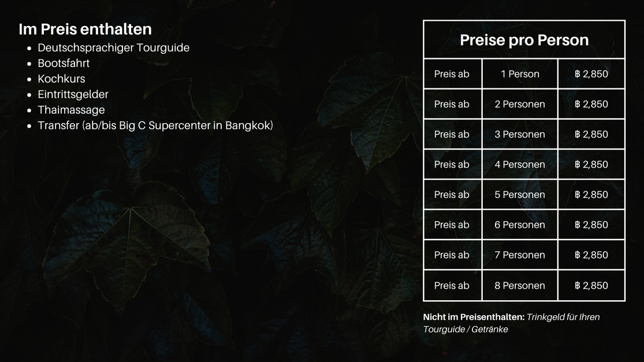
Task: Select the 'Thaimassage' bullet item
Action: tap(71, 110)
